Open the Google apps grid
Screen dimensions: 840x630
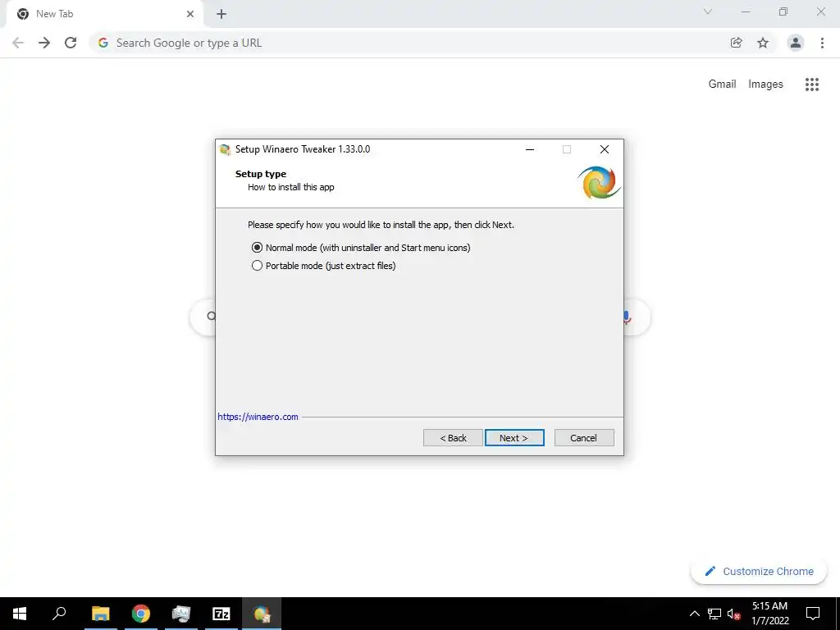[812, 84]
